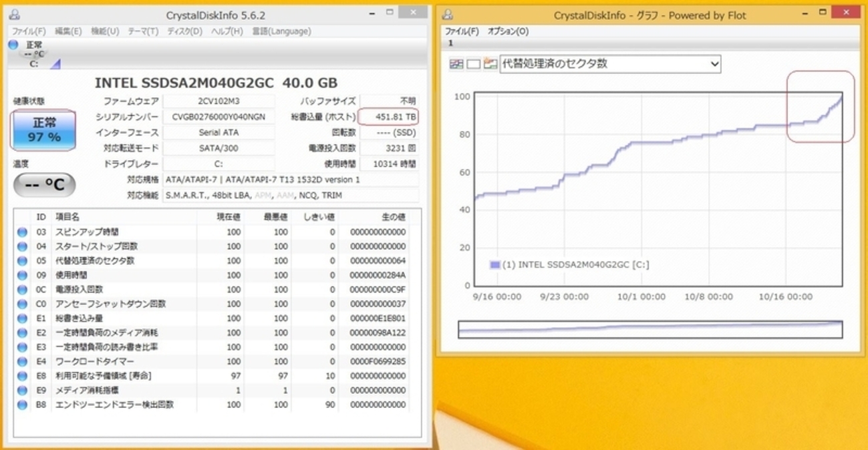Click the status orb for row 0C 電源投入回数

[22, 290]
